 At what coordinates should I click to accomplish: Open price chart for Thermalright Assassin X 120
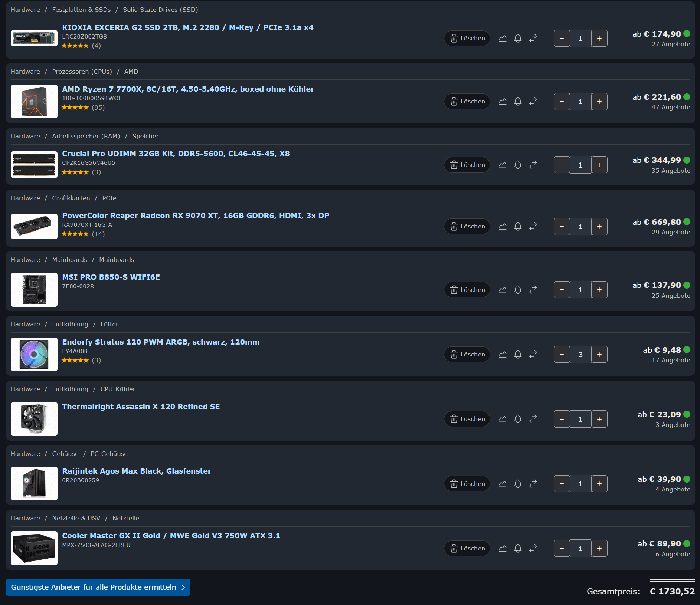(x=503, y=419)
